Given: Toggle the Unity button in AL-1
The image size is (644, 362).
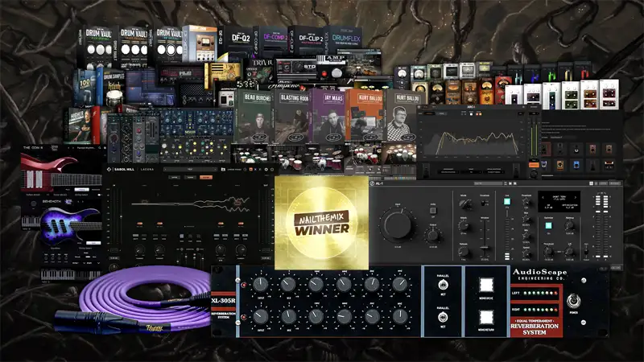Looking at the screenshot, I should coord(433,211).
